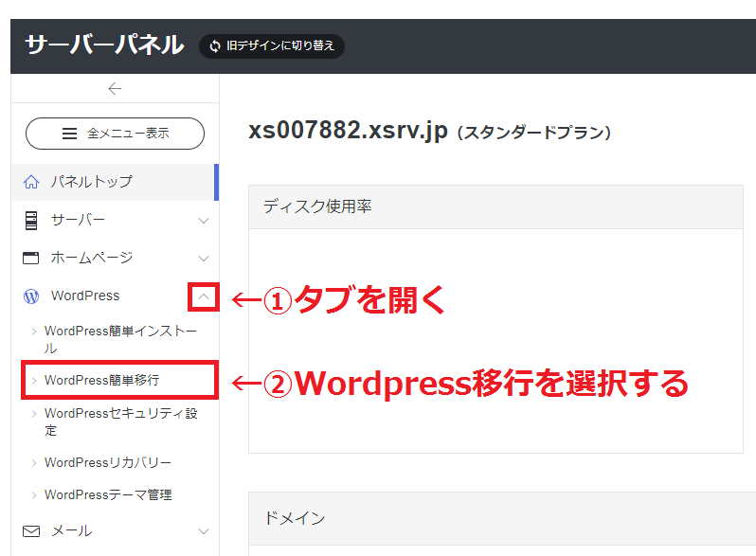Click the server rack icon
Screen dimensions: 756x556
[x=31, y=221]
